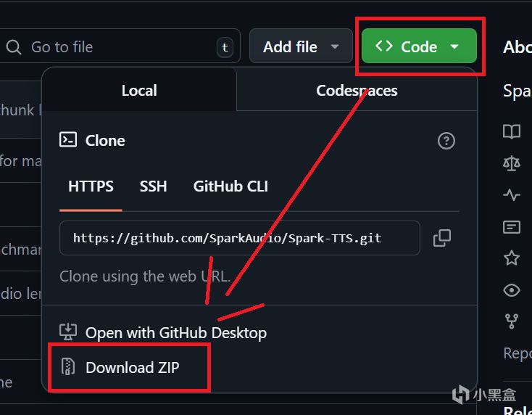This screenshot has width=532, height=415.
Task: Open the Activity pulse icon in sidebar
Action: 512,195
